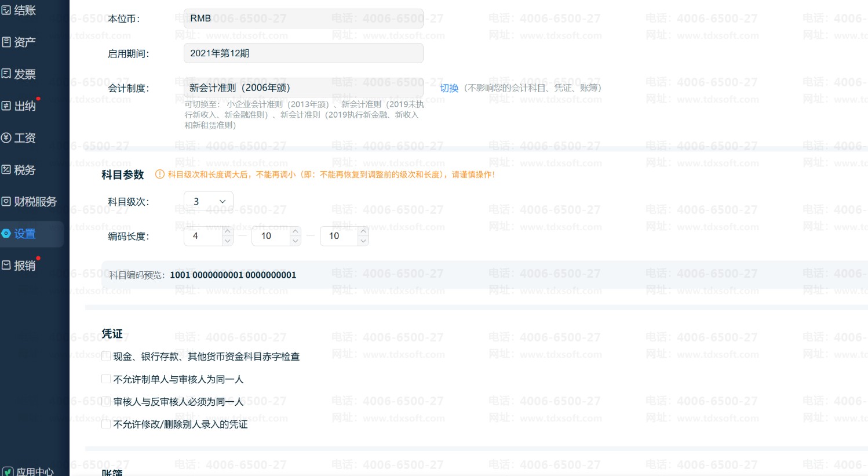Increase the first 编码长度 value of 4

pos(228,231)
